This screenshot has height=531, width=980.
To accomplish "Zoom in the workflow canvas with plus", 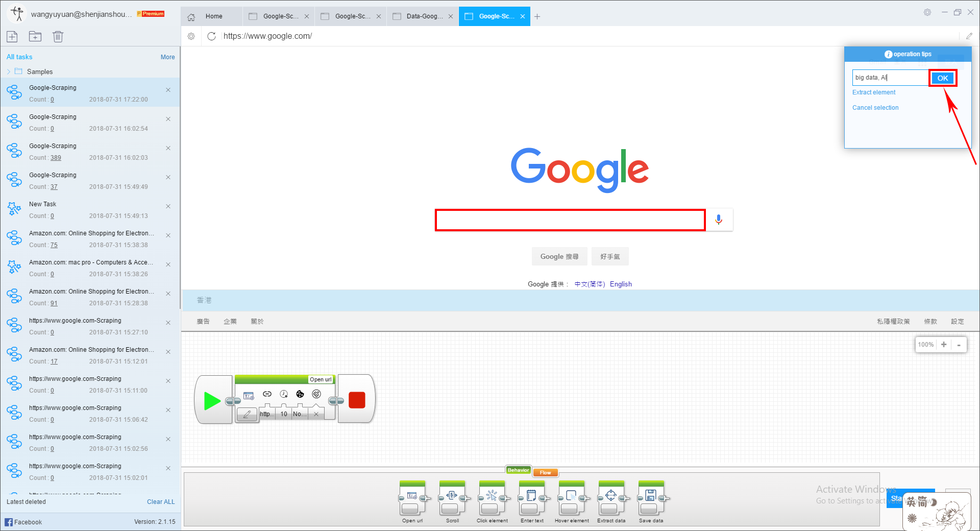I will tap(944, 345).
